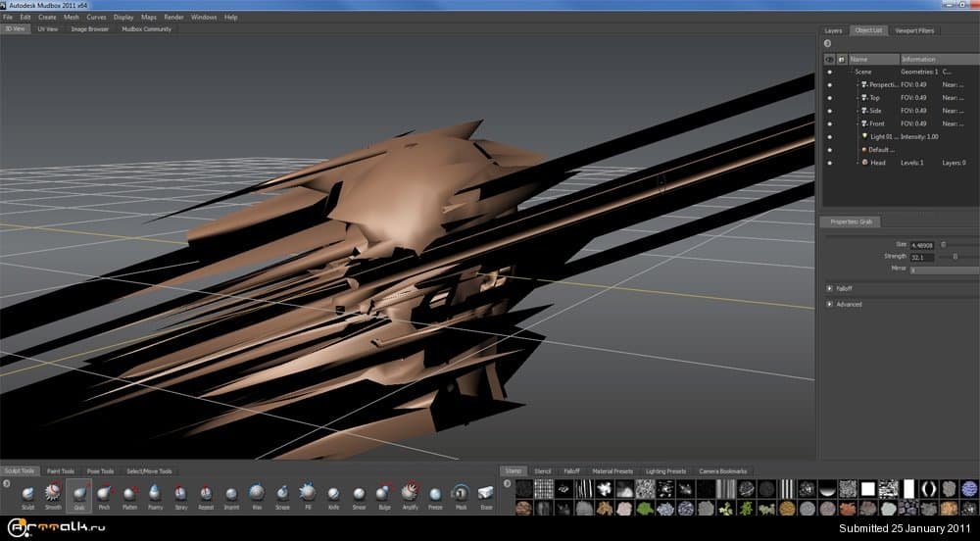Activate the Wax sculpt tool

(257, 493)
